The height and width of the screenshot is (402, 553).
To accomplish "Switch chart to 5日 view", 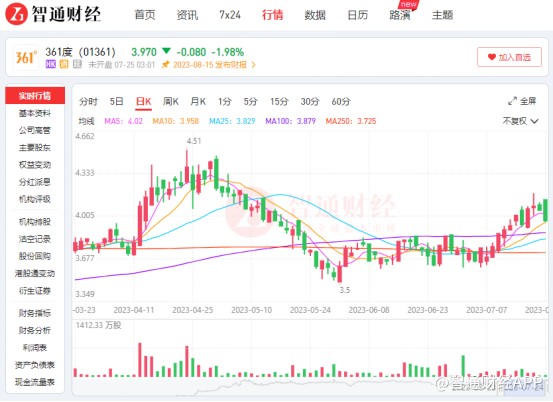I will (x=116, y=102).
